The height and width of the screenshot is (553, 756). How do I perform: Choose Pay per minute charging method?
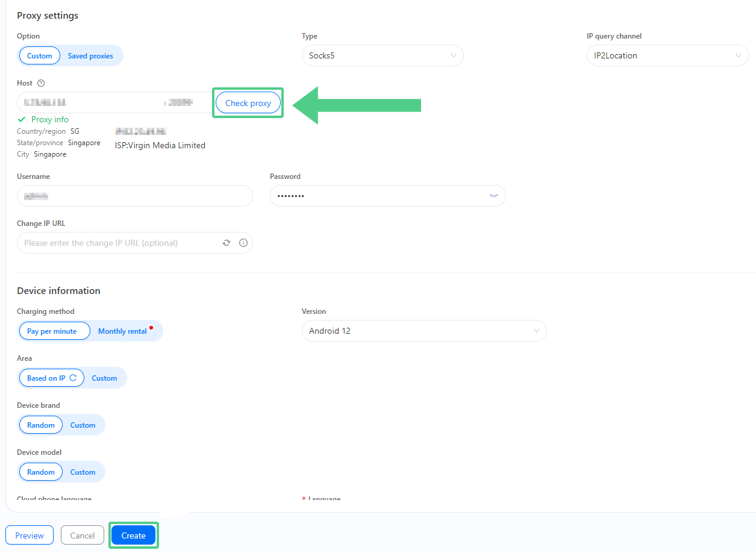54,331
